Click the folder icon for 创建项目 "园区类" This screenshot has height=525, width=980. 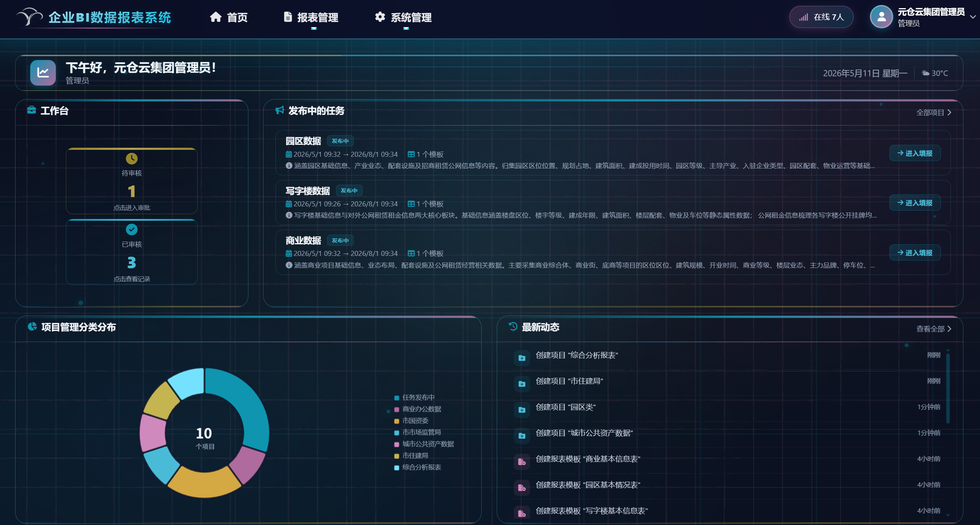[x=522, y=410]
